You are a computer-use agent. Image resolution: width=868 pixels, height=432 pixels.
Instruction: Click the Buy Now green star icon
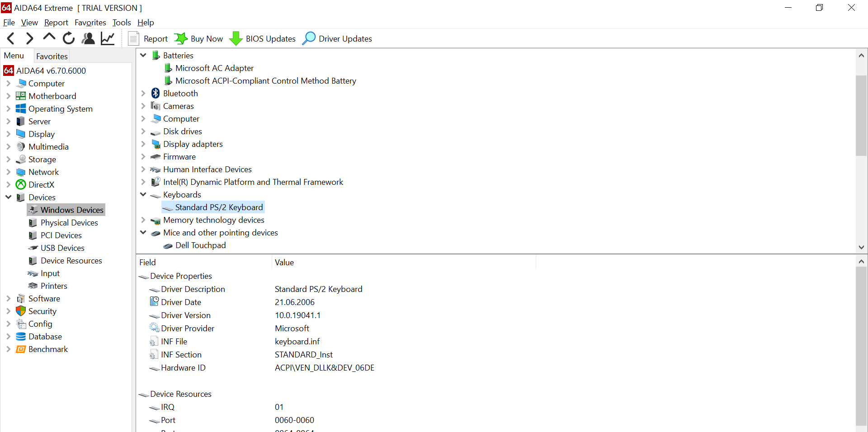point(181,38)
